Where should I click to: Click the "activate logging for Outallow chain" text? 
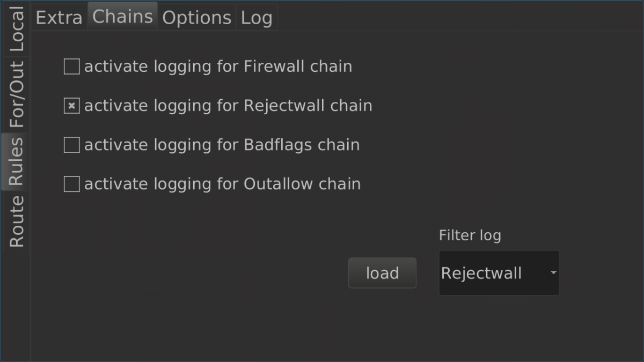(x=222, y=184)
